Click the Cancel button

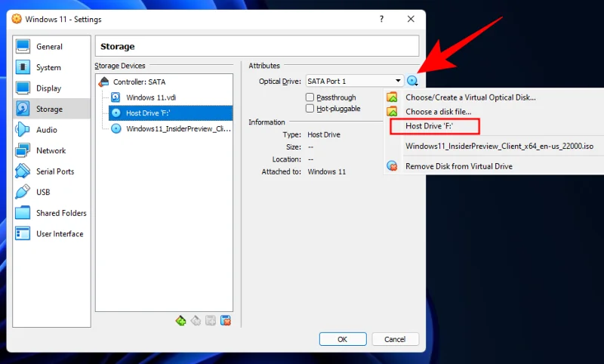pos(395,339)
